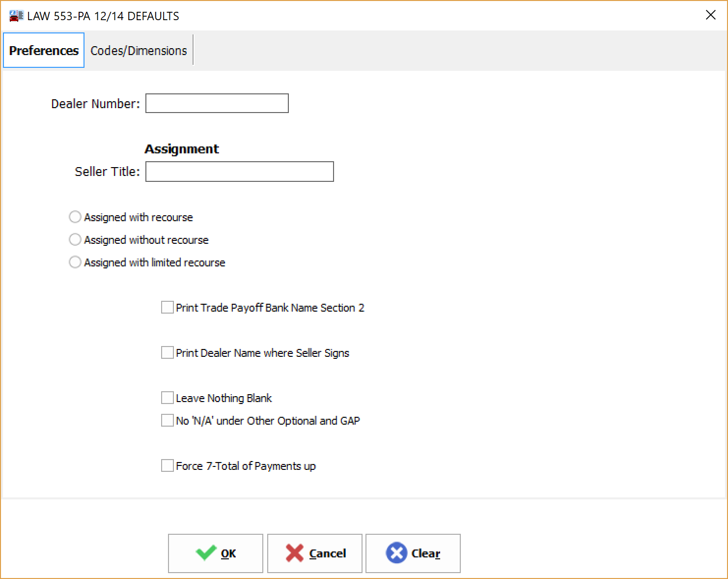The height and width of the screenshot is (579, 728).
Task: Choose Assigned with limited recourse
Action: tap(75, 262)
